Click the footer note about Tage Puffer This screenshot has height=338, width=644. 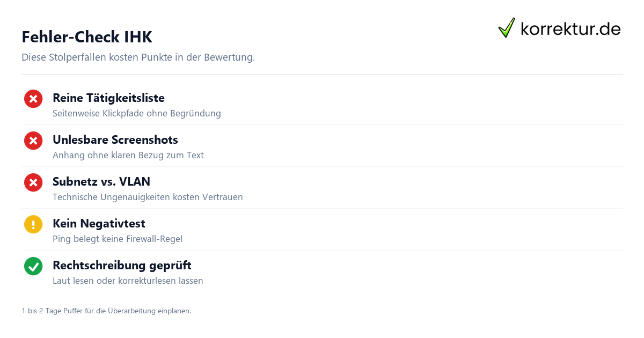click(106, 311)
